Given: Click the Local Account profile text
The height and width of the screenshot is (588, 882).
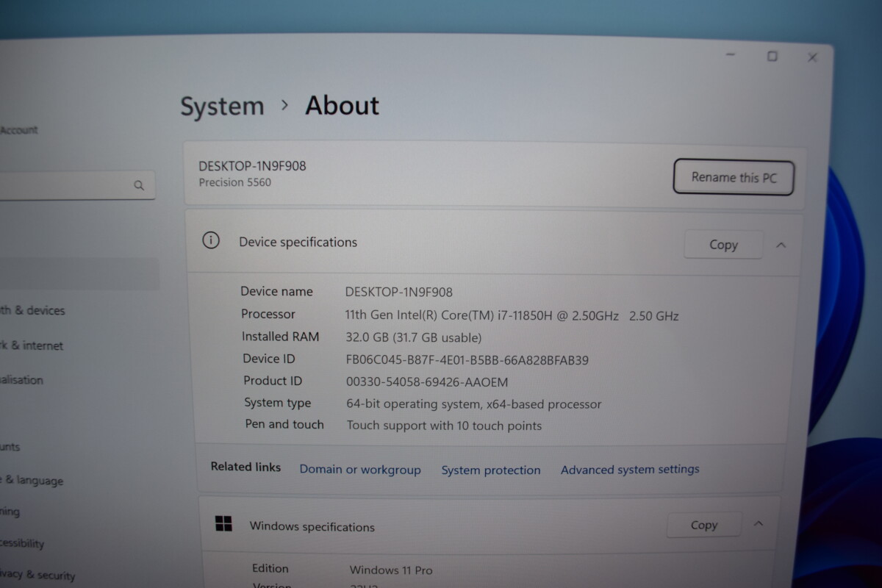Looking at the screenshot, I should pyautogui.click(x=19, y=130).
